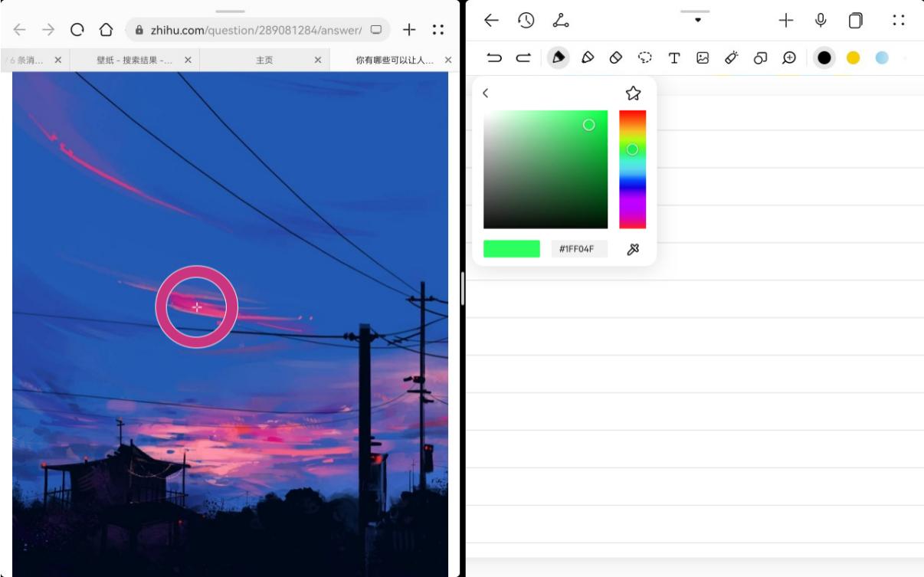The image size is (924, 577).
Task: Switch to the 壁纸 - 搜索结果 tab
Action: [x=134, y=60]
